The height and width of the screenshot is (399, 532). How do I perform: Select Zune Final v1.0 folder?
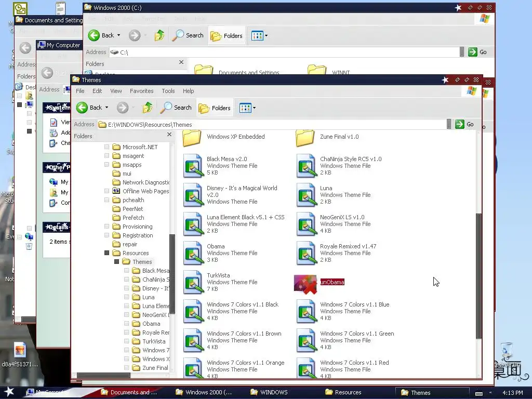point(305,137)
